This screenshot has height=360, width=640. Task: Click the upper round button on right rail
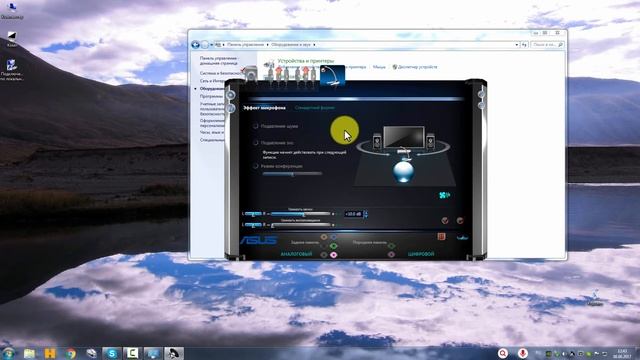point(481,95)
